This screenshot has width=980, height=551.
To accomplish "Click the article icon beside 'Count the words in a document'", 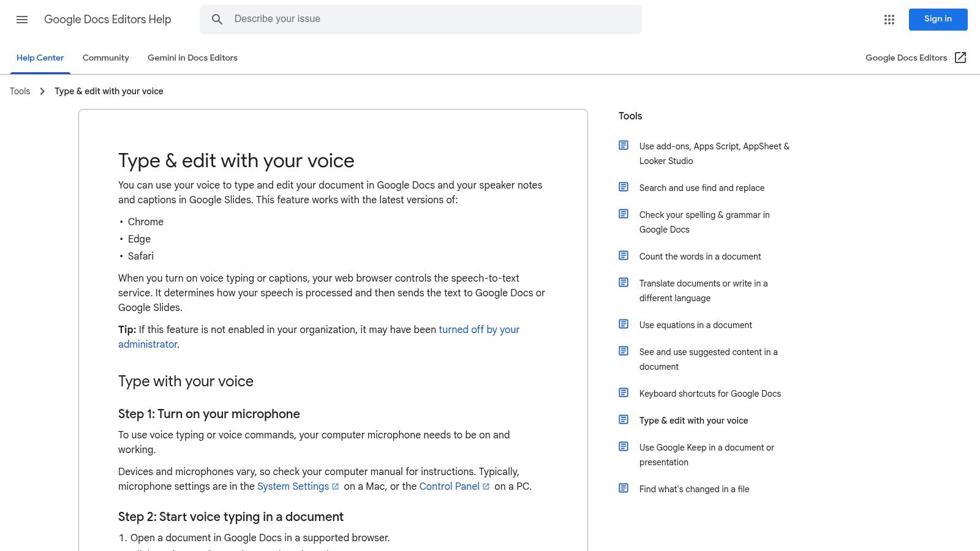I will coord(624,255).
